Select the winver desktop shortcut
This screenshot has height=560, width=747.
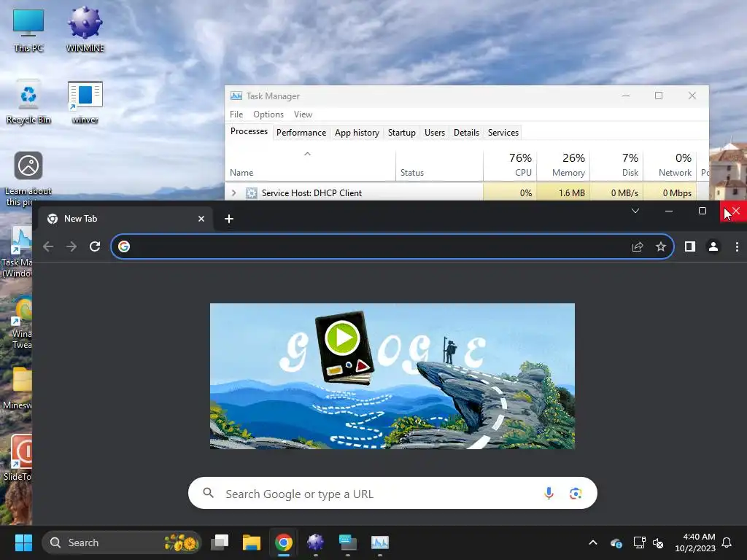(x=85, y=102)
